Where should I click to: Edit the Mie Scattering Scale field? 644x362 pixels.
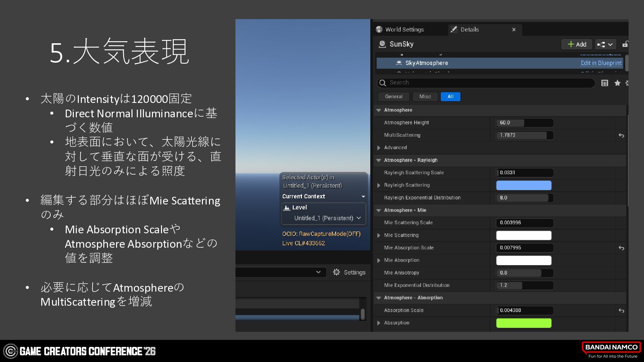[x=525, y=223]
